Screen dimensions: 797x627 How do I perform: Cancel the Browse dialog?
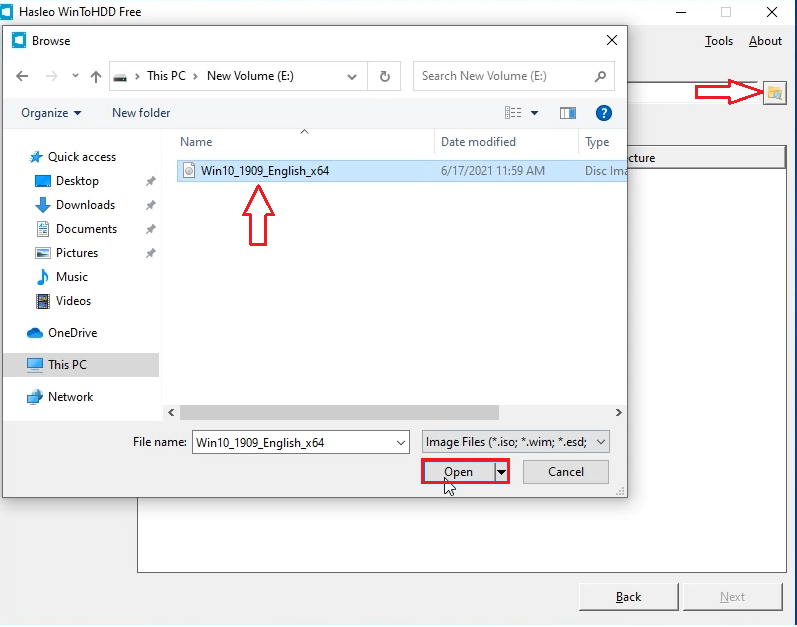coord(566,472)
